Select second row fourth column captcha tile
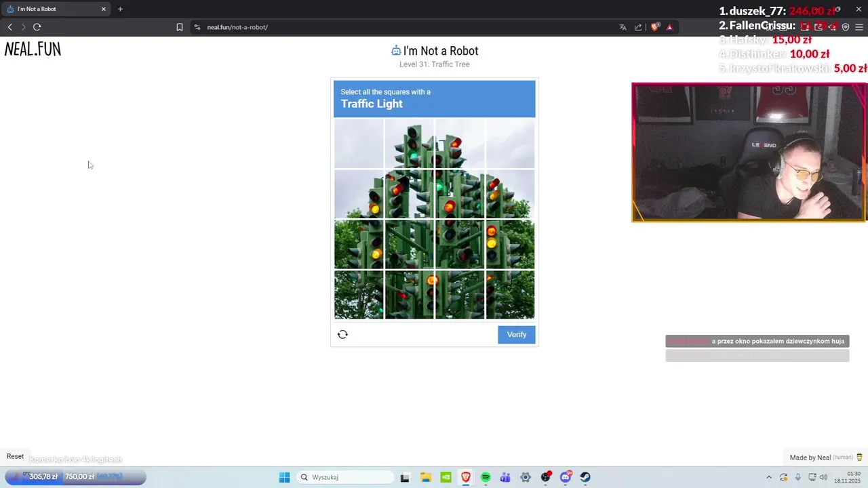 tap(510, 194)
